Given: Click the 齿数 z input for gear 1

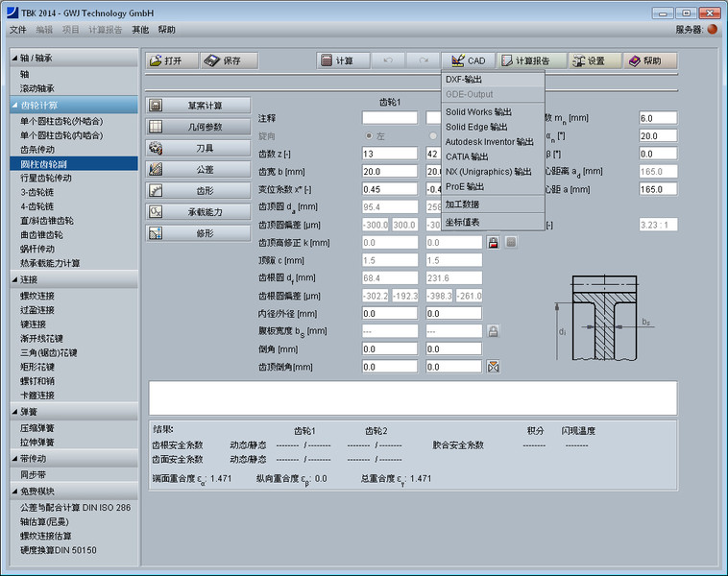Looking at the screenshot, I should [389, 154].
